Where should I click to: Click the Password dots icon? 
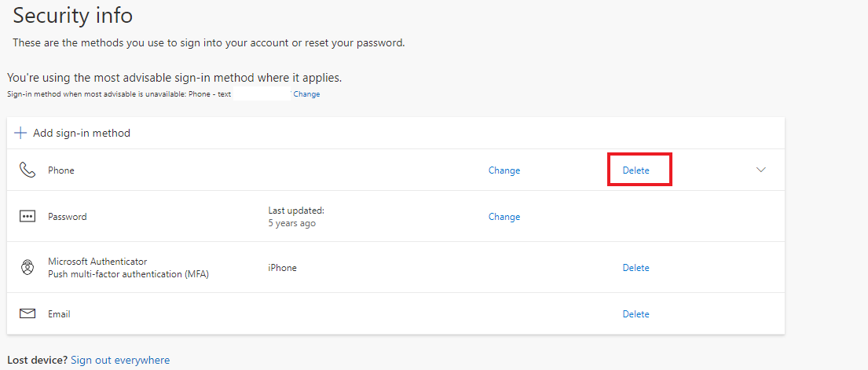pyautogui.click(x=27, y=217)
